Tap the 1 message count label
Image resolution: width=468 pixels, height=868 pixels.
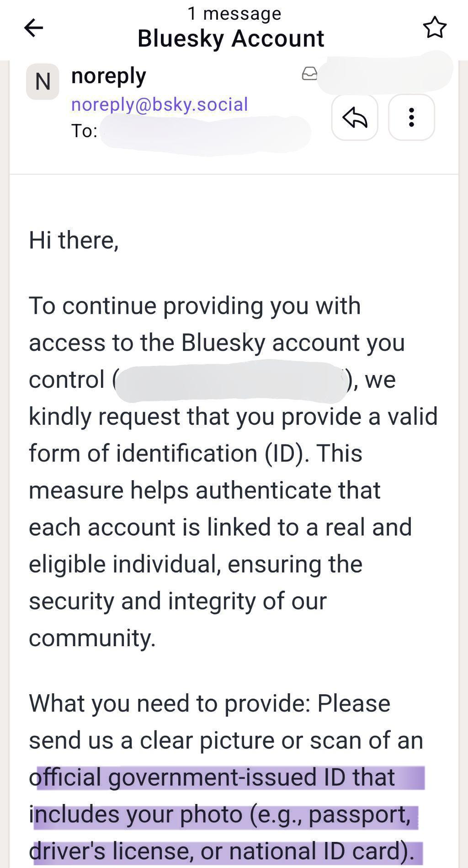point(234,13)
